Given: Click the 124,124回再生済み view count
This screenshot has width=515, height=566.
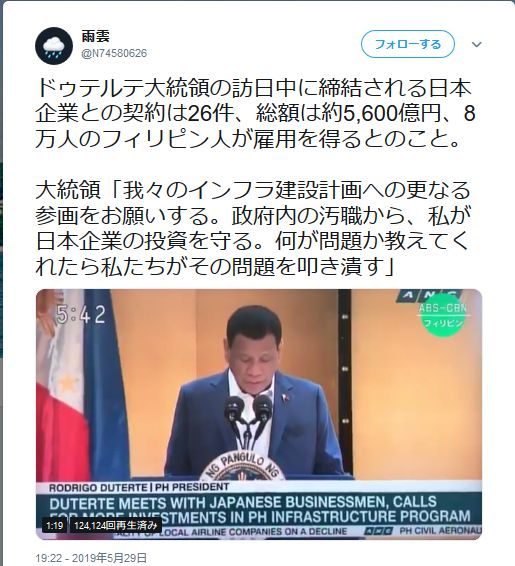Looking at the screenshot, I should pyautogui.click(x=115, y=526).
